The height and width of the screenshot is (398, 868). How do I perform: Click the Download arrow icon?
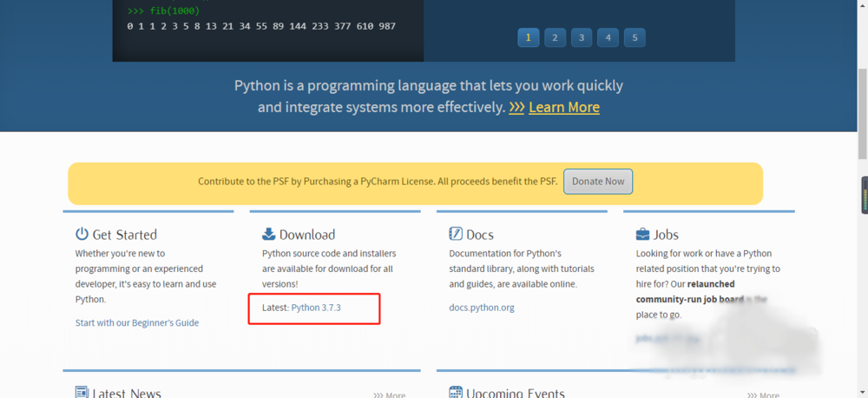click(x=269, y=234)
